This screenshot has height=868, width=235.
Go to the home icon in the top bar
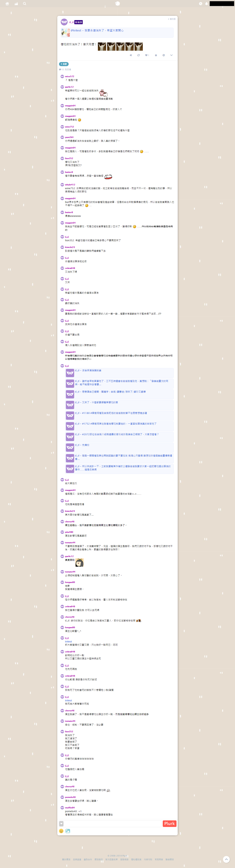coord(7,4)
